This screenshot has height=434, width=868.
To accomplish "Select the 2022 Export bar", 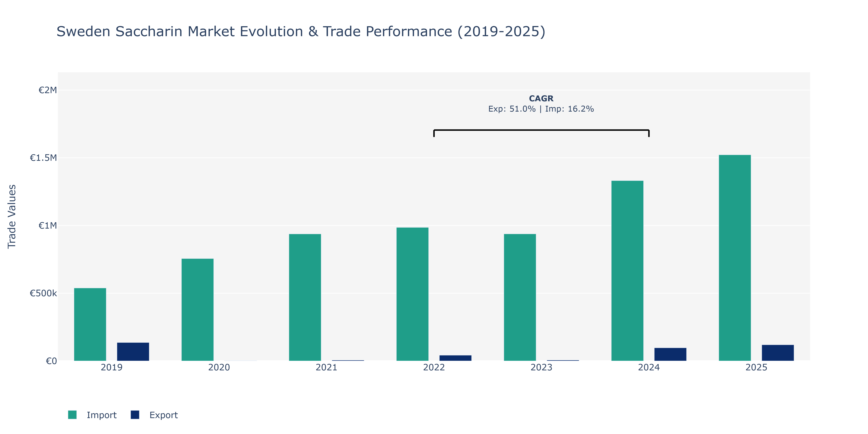I will click(x=456, y=358).
